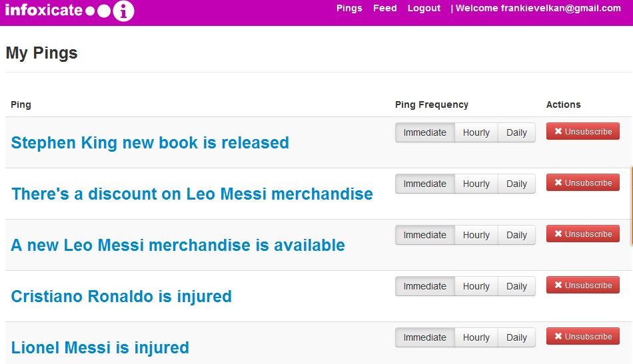
Task: Unsubscribe from new Leo Messi merchandise ping
Action: (583, 234)
